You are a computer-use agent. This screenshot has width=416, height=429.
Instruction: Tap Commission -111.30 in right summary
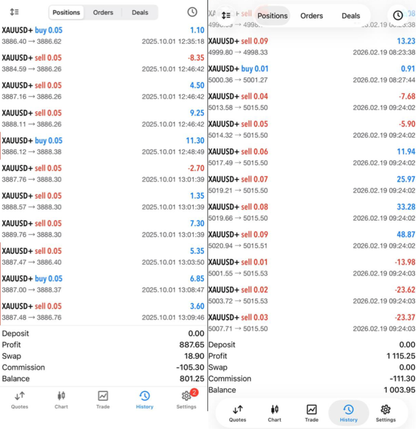click(312, 379)
